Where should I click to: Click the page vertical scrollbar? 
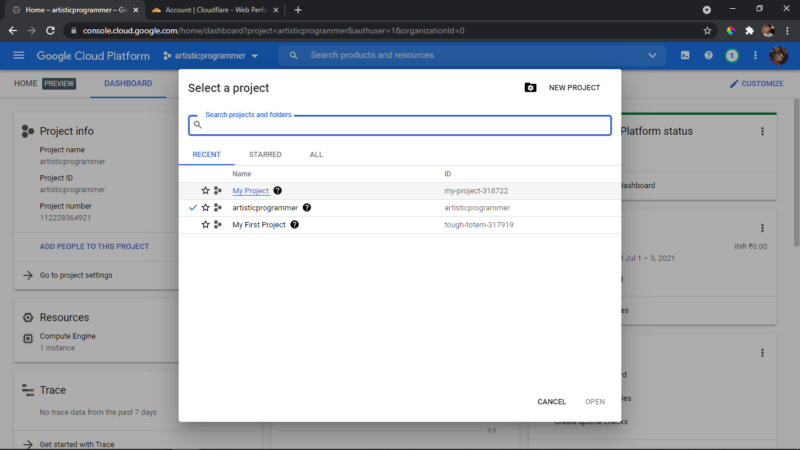(x=796, y=168)
